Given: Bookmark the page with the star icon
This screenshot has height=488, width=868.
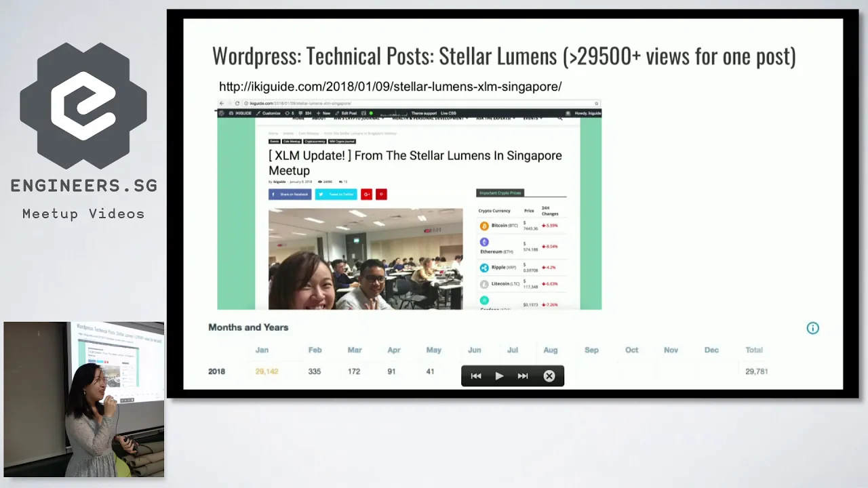Looking at the screenshot, I should 597,103.
